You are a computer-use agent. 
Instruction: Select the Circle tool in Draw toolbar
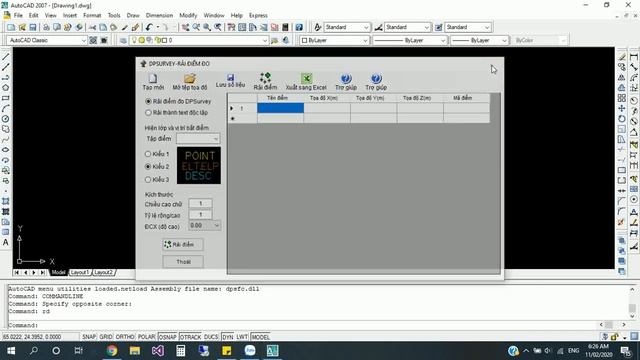point(6,119)
